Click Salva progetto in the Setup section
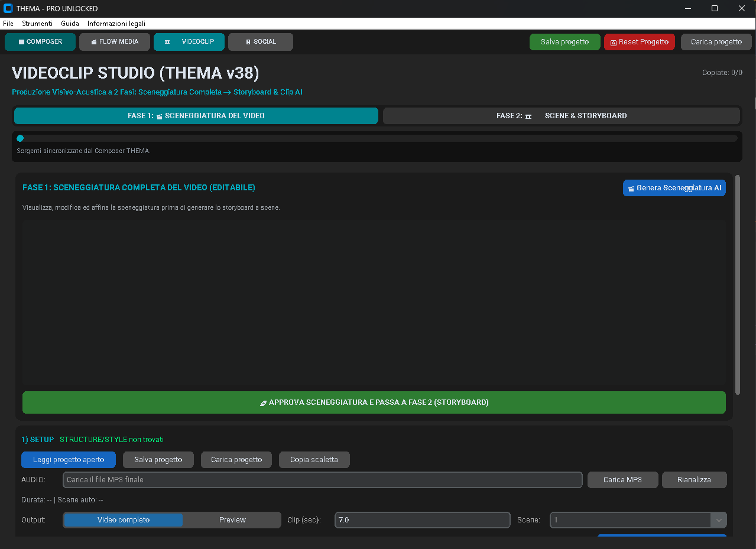 [x=158, y=460]
